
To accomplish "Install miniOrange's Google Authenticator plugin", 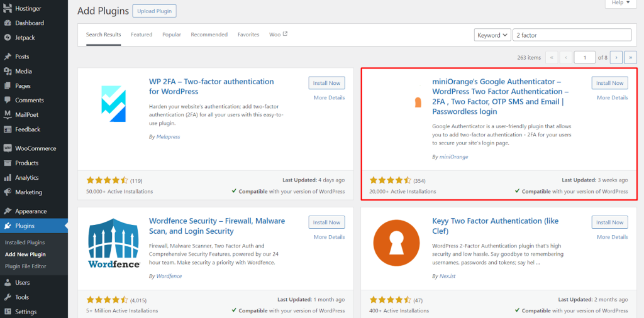I will [x=610, y=83].
